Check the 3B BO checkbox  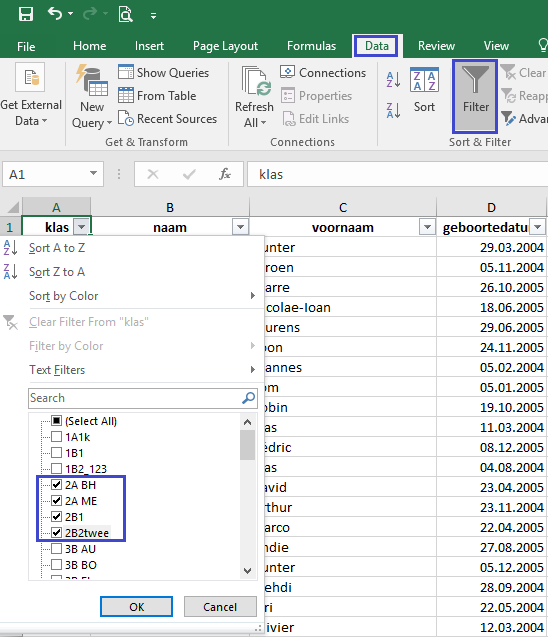[56, 565]
